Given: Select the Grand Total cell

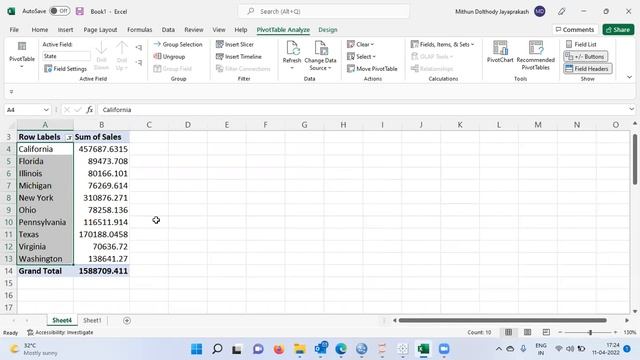Looking at the screenshot, I should 45,271.
